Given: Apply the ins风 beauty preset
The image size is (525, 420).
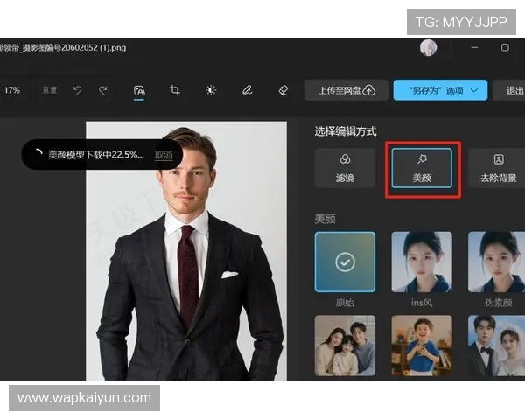Looking at the screenshot, I should tap(422, 262).
